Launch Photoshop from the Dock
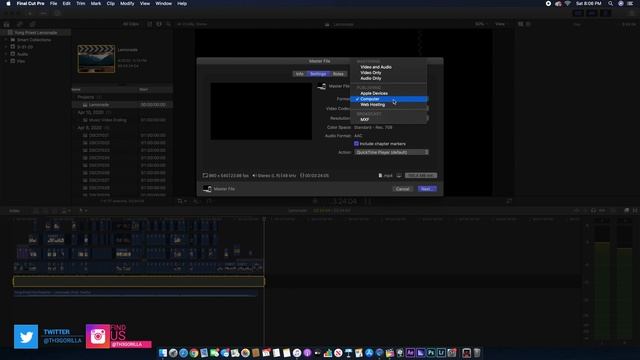 click(431, 353)
